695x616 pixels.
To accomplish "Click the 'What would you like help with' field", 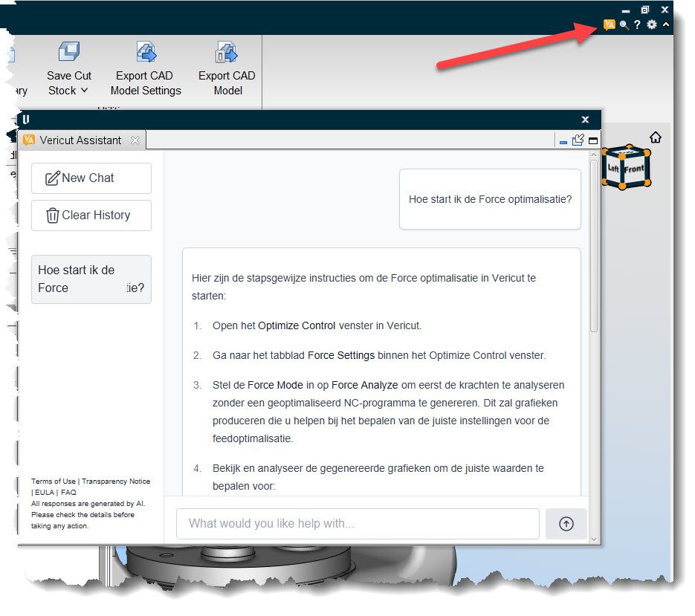I will click(x=357, y=524).
